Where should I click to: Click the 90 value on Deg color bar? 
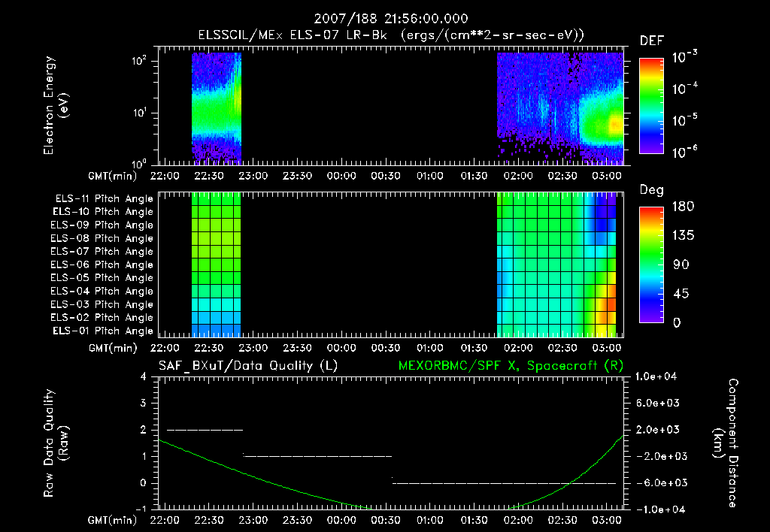tap(681, 265)
